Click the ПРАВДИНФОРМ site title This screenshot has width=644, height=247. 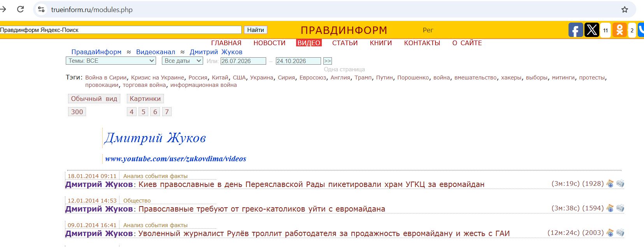click(x=344, y=30)
